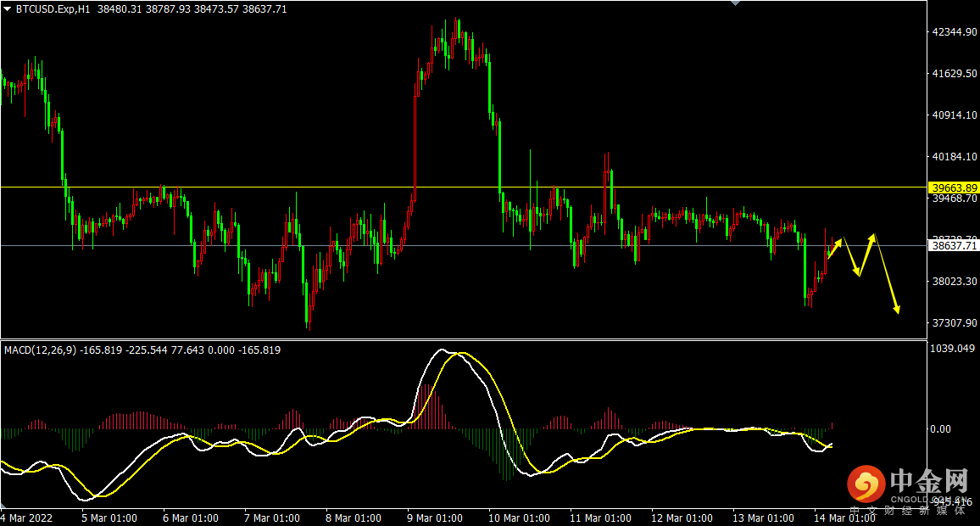980x526 pixels.
Task: Click the 9 Mar 01:00 time label
Action: (x=434, y=518)
